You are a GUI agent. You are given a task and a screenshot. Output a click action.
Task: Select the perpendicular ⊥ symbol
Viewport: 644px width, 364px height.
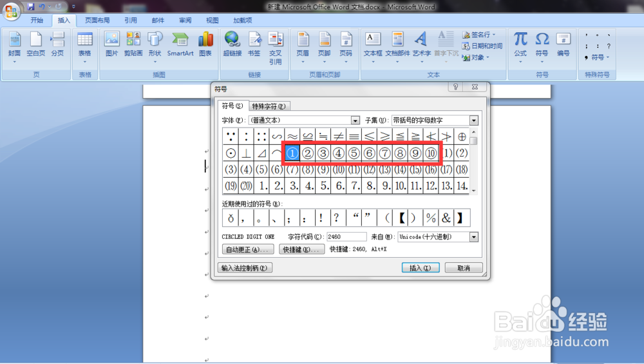click(246, 153)
